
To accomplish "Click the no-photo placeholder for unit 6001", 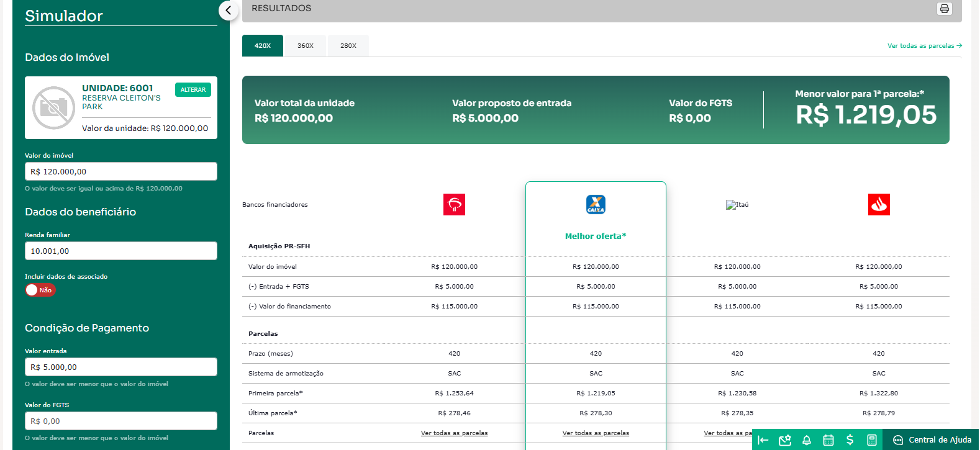I will [53, 107].
